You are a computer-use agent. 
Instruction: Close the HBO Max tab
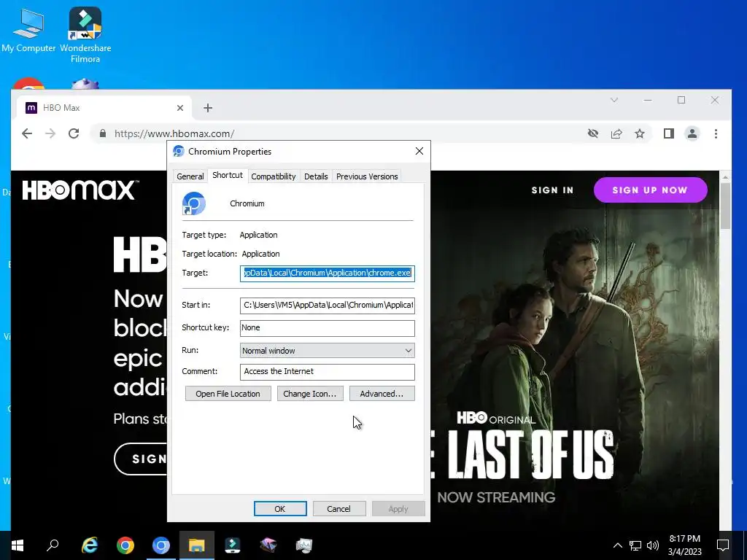pos(180,108)
